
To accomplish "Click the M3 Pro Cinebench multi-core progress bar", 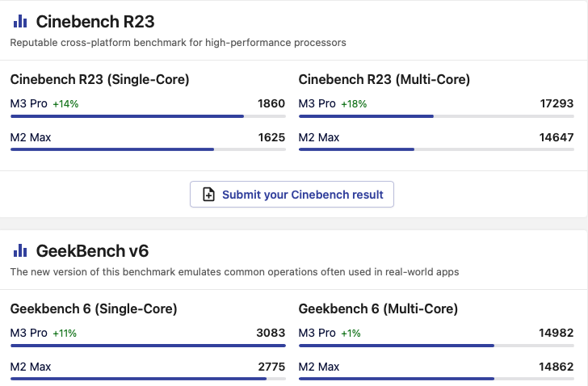I will click(x=436, y=116).
